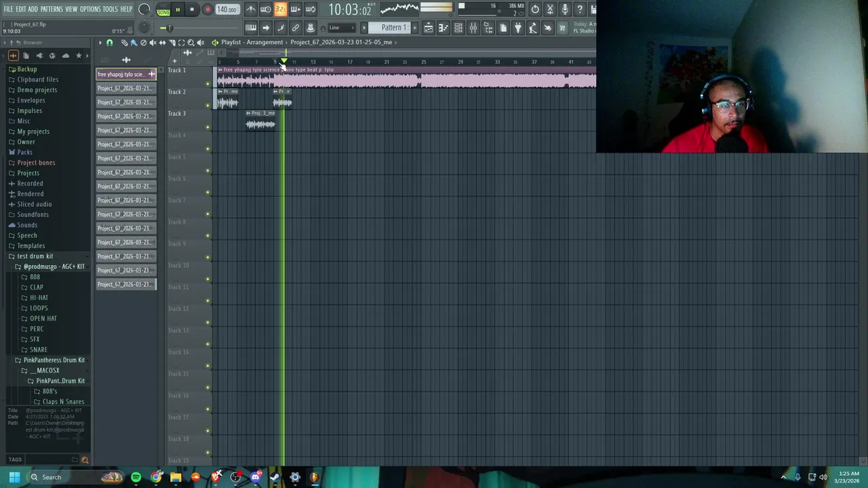868x488 pixels.
Task: Click the Track 1 header label
Action: pos(177,70)
